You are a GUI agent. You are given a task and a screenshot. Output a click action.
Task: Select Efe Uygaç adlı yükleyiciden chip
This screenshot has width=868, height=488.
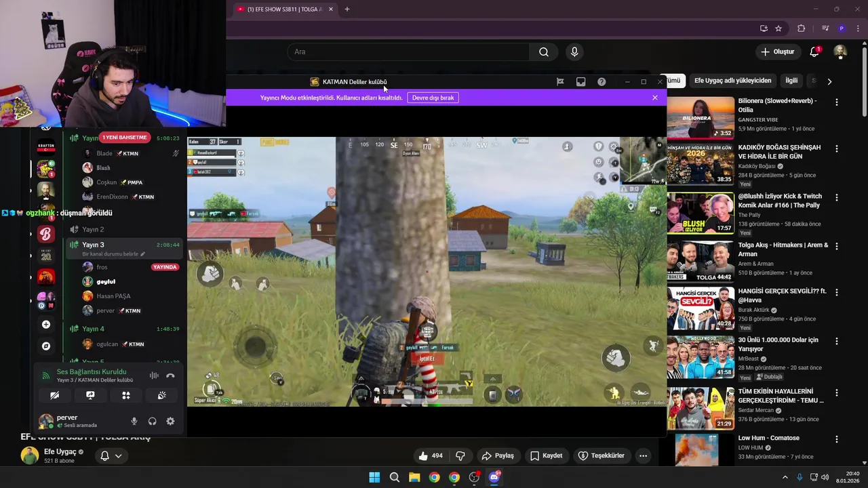733,81
